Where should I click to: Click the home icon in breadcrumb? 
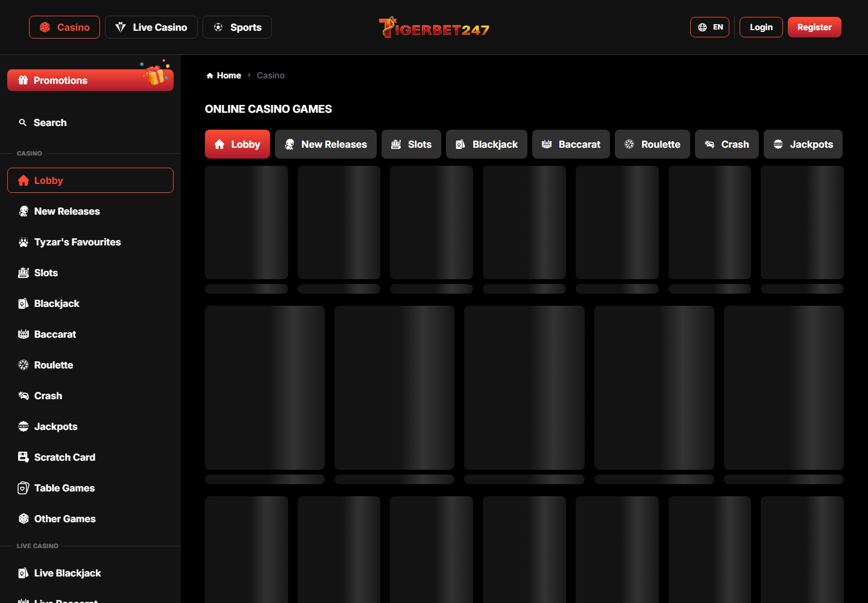coord(210,75)
